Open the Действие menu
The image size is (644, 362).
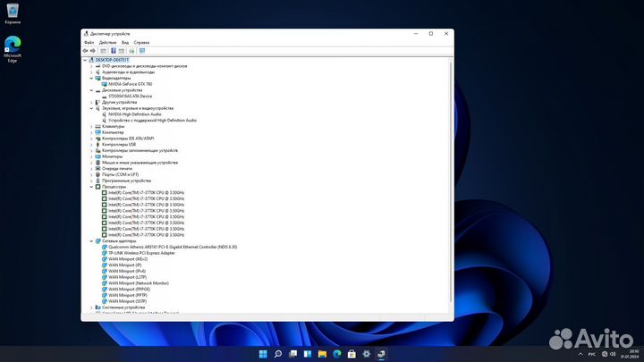coord(107,43)
